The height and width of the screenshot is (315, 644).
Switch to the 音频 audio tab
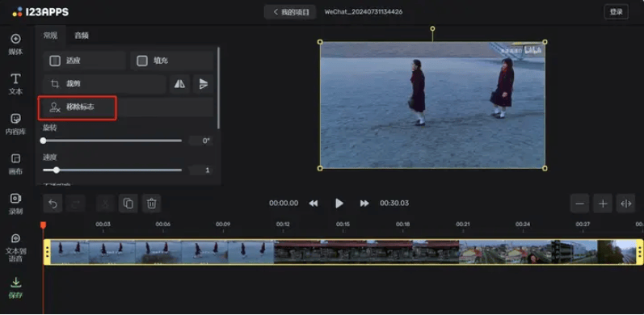(x=82, y=36)
